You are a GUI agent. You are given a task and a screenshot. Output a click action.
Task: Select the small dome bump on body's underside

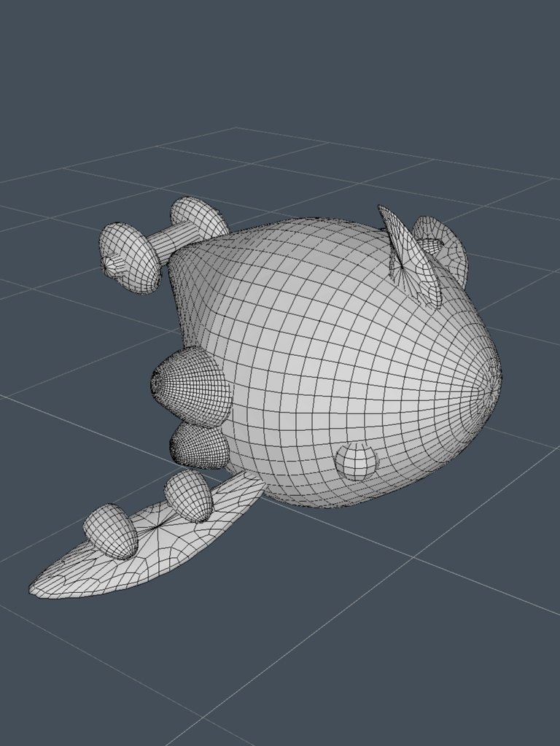pos(356,461)
